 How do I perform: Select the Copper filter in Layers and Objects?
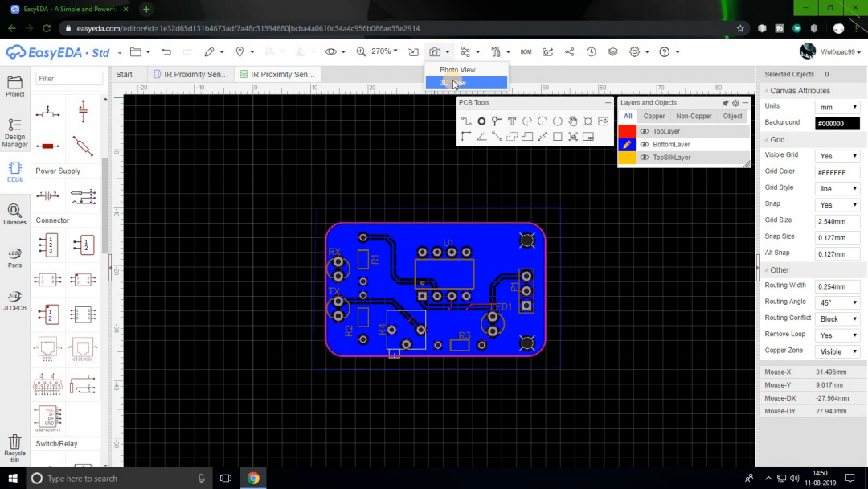pyautogui.click(x=653, y=116)
